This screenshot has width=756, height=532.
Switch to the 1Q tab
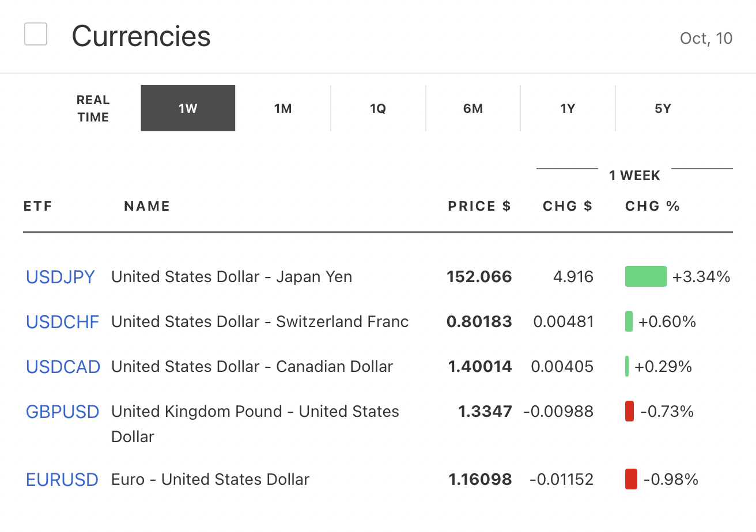[378, 108]
